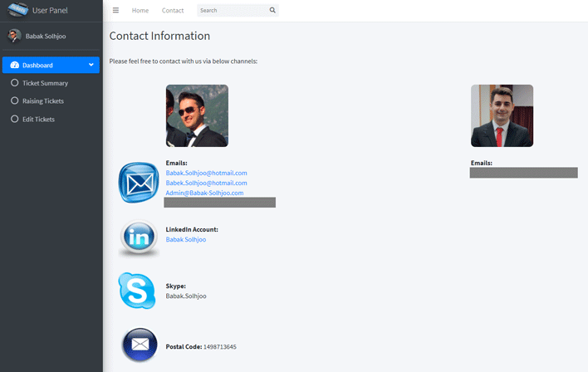Go to the Home nav item
Viewport: 588px width, 372px height.
pyautogui.click(x=140, y=11)
